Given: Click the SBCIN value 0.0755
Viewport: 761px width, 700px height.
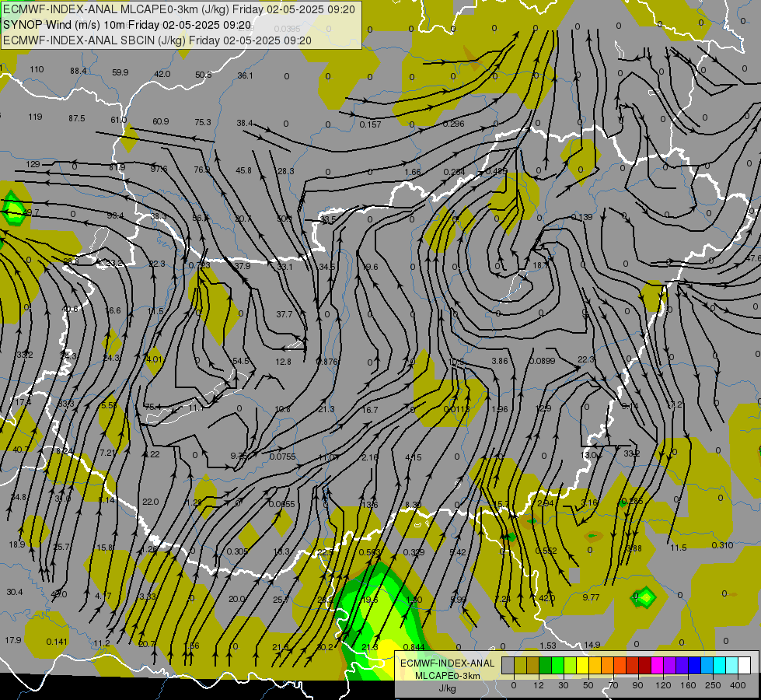Looking at the screenshot, I should [282, 456].
